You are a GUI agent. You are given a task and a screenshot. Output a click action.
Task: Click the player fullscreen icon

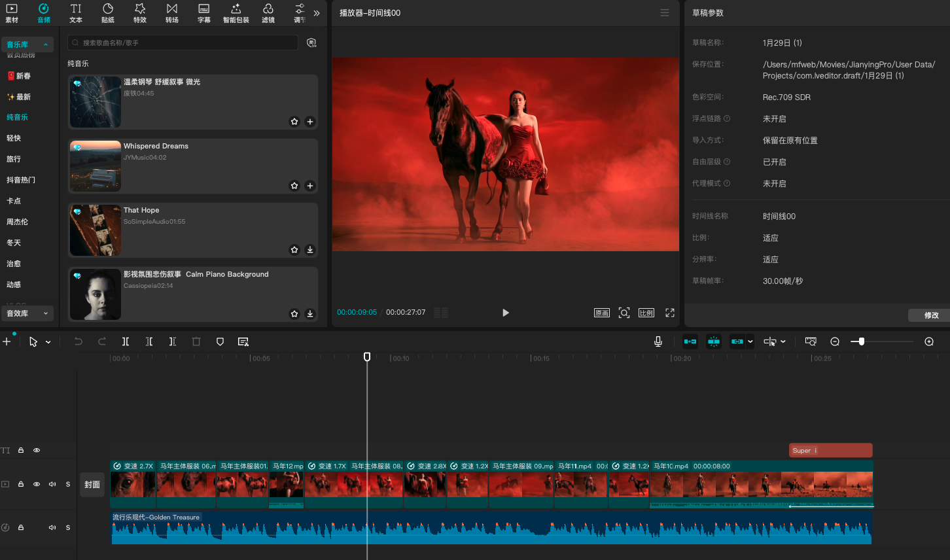[670, 313]
